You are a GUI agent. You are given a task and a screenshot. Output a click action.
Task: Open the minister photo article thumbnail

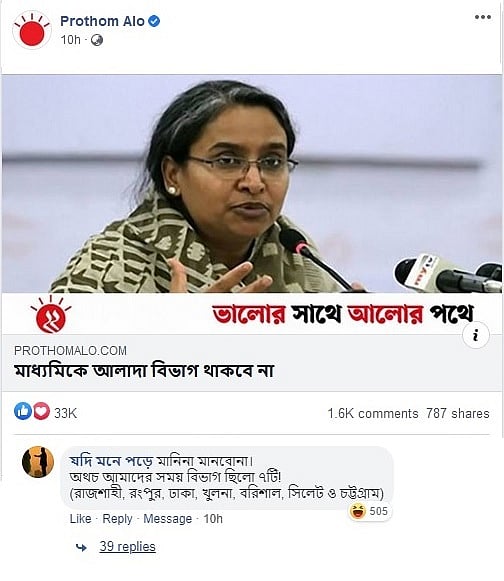tap(252, 205)
